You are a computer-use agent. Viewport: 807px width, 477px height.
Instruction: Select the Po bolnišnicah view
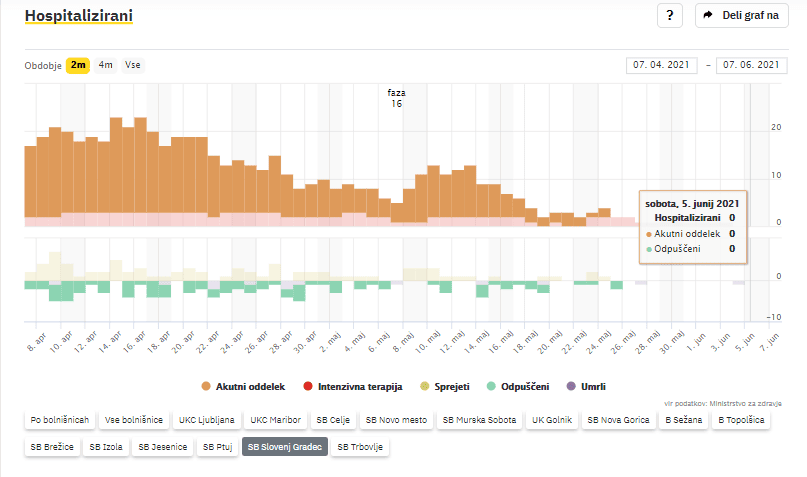click(x=60, y=421)
